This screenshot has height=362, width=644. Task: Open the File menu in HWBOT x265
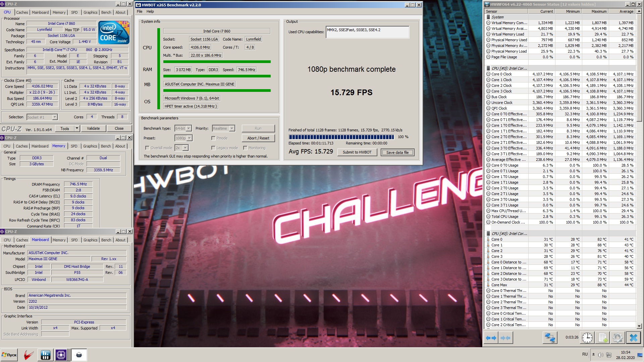point(140,11)
